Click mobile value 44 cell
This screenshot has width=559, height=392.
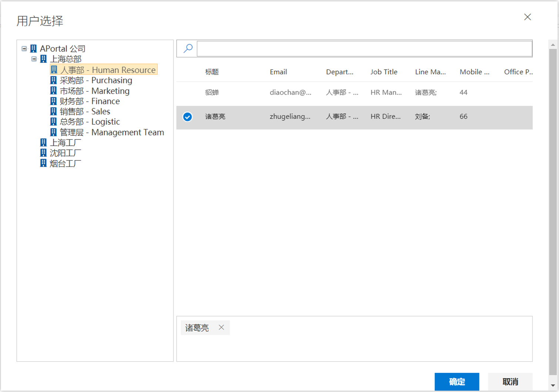point(463,92)
